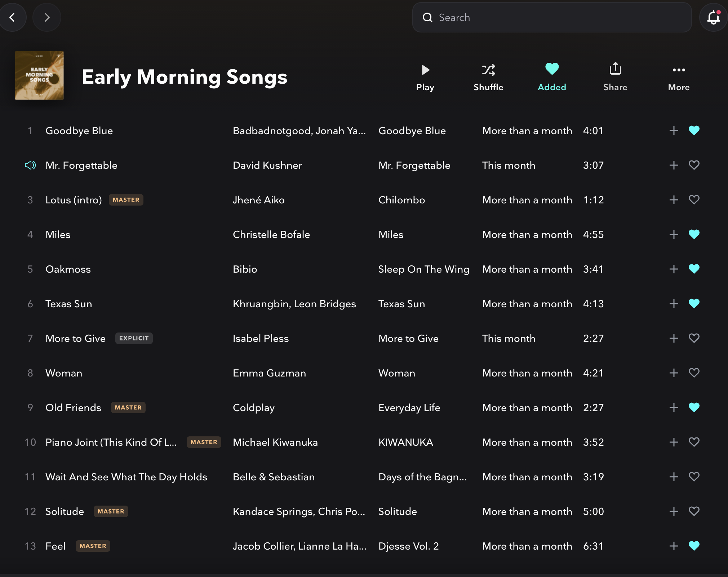This screenshot has height=577, width=728.
Task: Add Wait And See What The Day Holds to playlist
Action: [x=674, y=477]
